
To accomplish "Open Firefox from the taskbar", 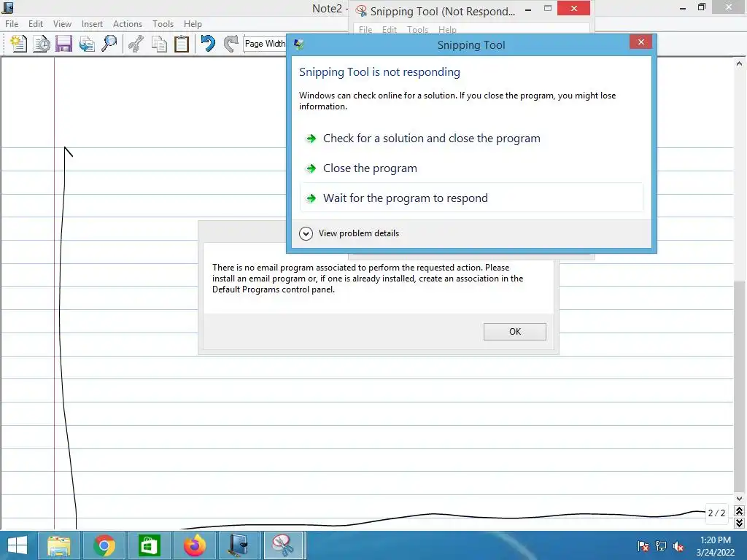I will click(194, 545).
